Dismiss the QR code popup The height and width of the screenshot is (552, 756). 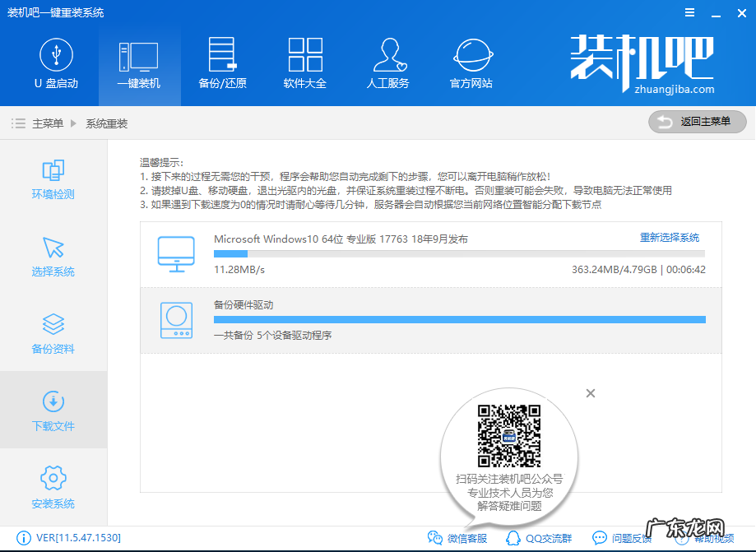tap(590, 393)
